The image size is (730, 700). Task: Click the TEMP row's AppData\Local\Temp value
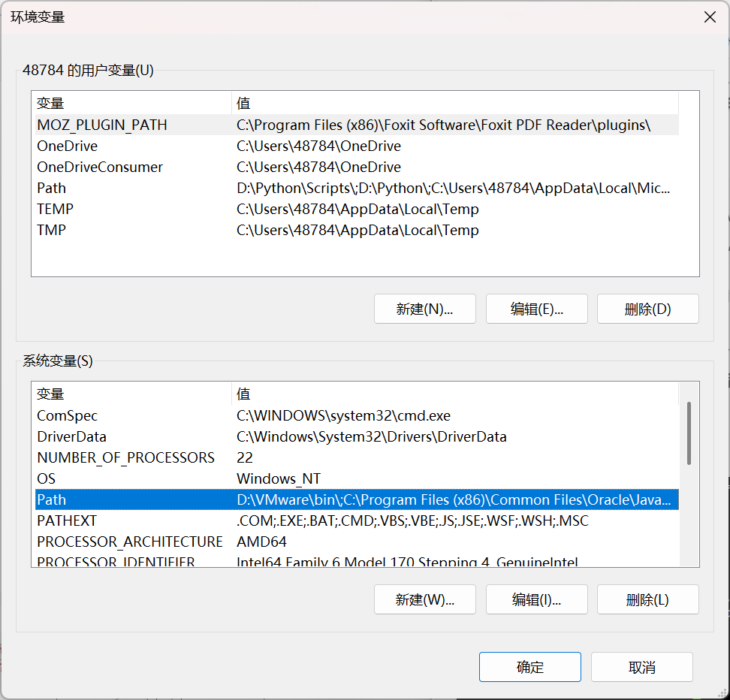point(357,209)
